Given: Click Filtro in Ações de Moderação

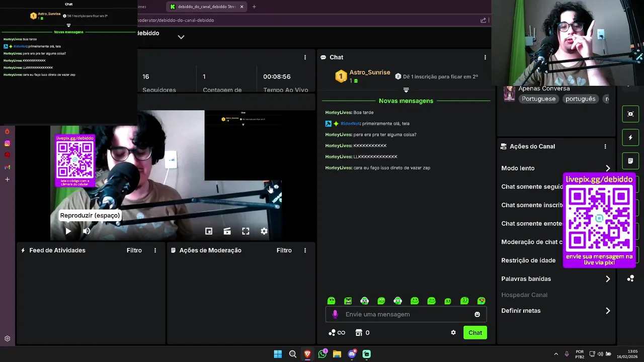Looking at the screenshot, I should pos(284,250).
